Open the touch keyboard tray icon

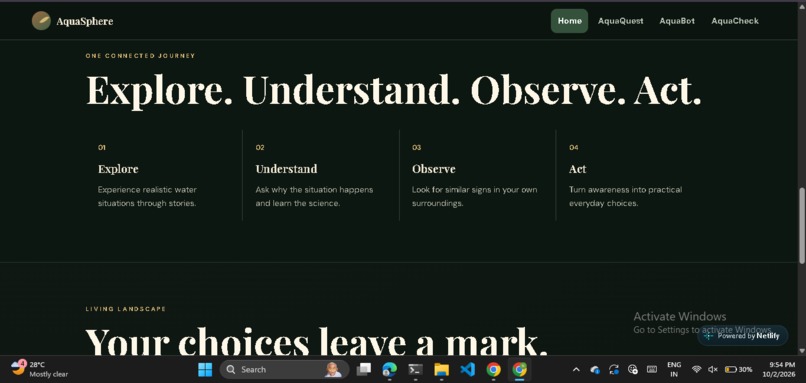pyautogui.click(x=652, y=369)
